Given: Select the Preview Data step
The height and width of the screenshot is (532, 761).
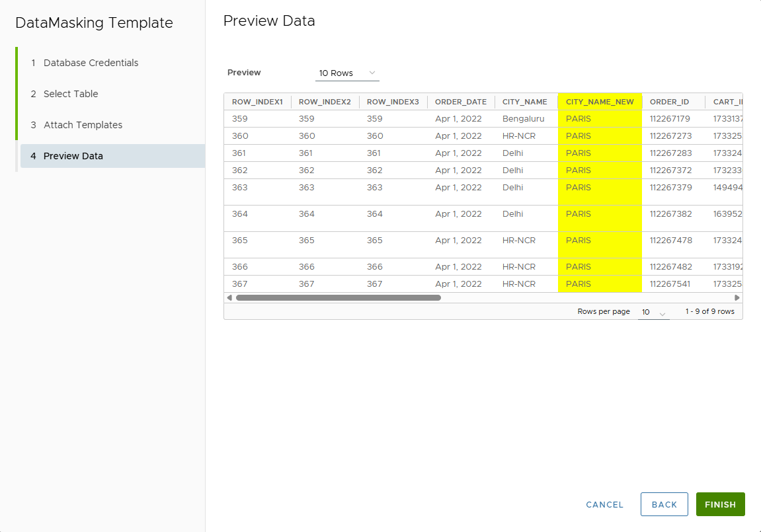Looking at the screenshot, I should tap(73, 156).
